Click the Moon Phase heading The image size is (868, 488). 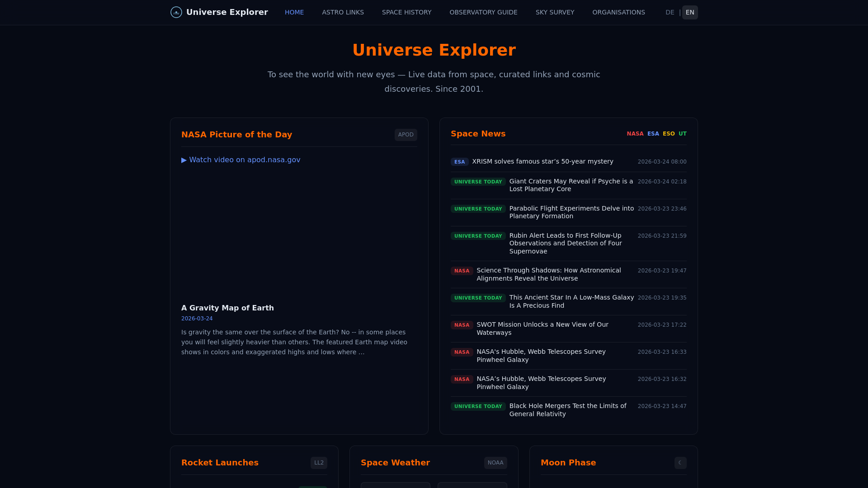click(568, 463)
